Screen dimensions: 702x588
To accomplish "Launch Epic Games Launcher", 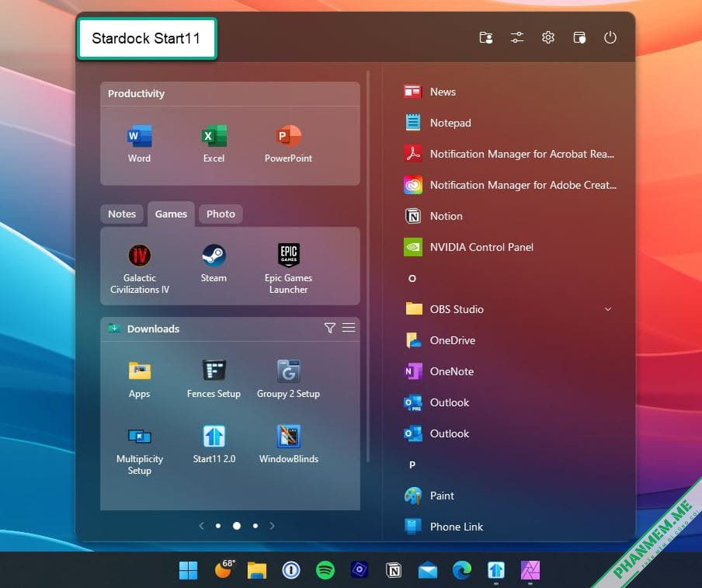I will (x=288, y=268).
